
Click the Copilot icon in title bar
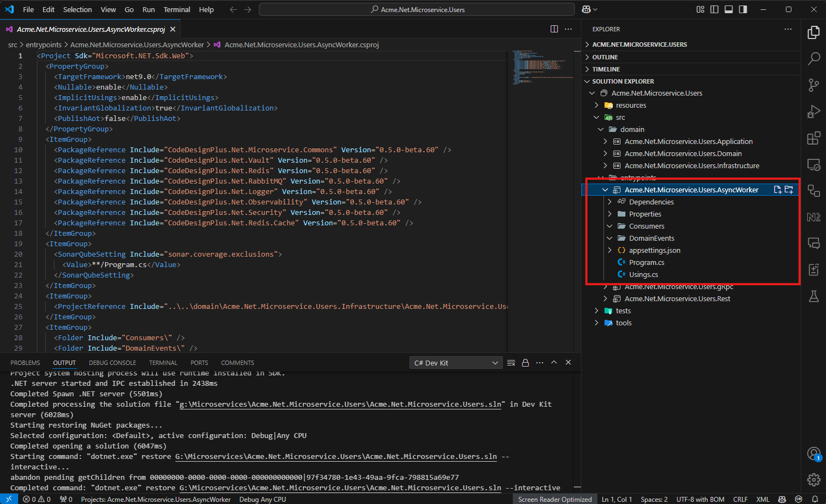pos(586,9)
